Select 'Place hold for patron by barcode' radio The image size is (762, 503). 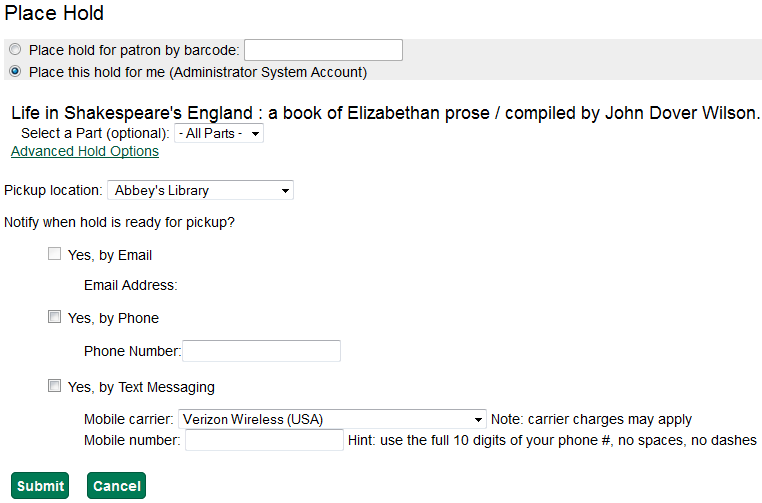[x=15, y=50]
